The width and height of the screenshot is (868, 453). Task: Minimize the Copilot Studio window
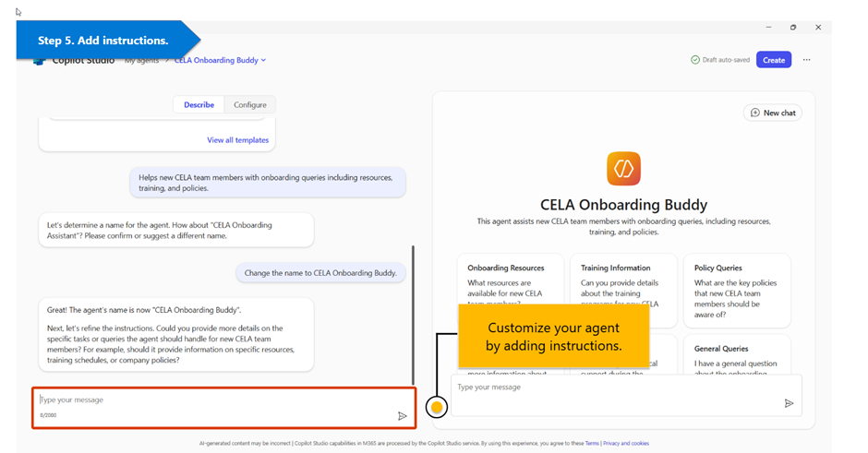click(768, 27)
